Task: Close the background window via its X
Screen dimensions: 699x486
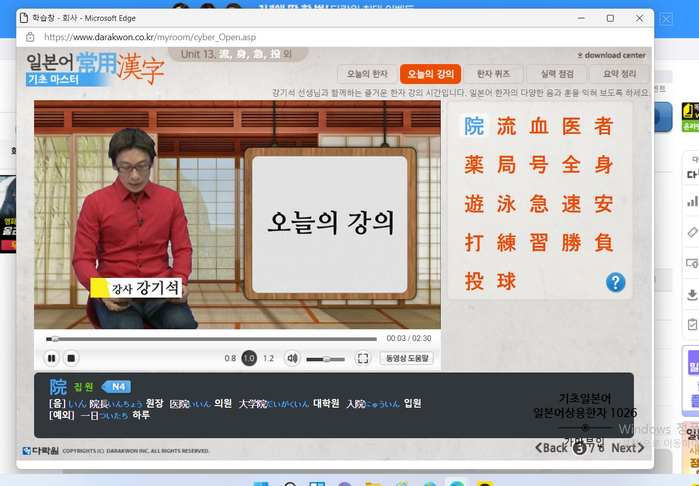Action: [666, 19]
